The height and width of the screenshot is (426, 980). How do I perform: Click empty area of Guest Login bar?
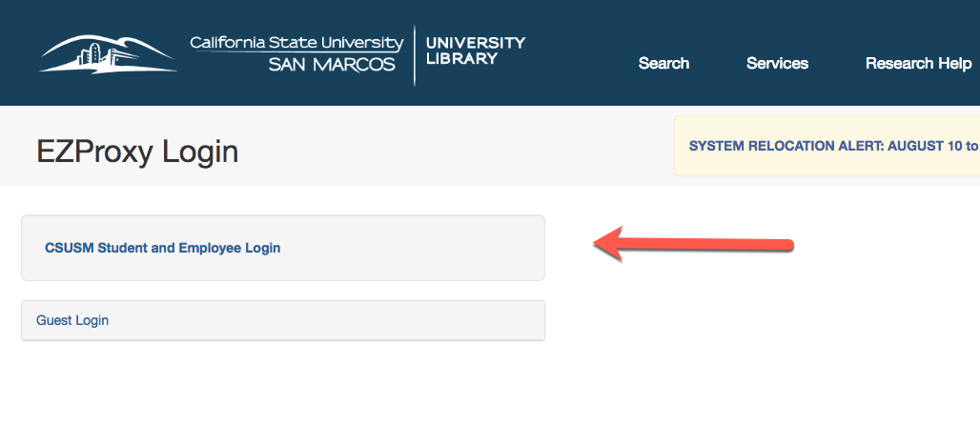point(325,320)
